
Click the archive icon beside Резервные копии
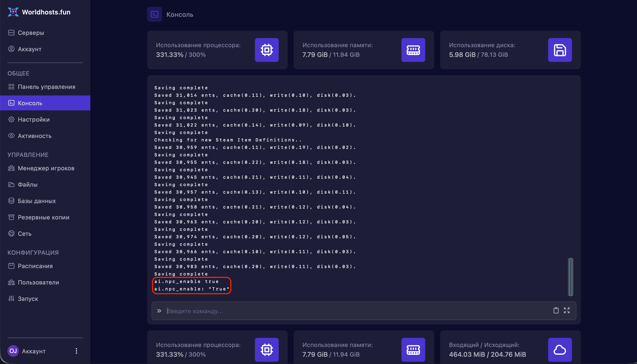(x=11, y=217)
